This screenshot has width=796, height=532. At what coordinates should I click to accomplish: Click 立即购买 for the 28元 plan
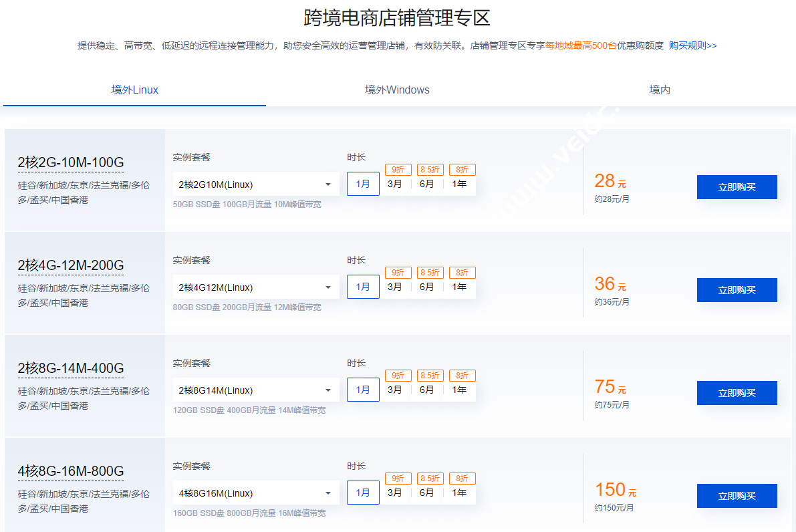[737, 187]
